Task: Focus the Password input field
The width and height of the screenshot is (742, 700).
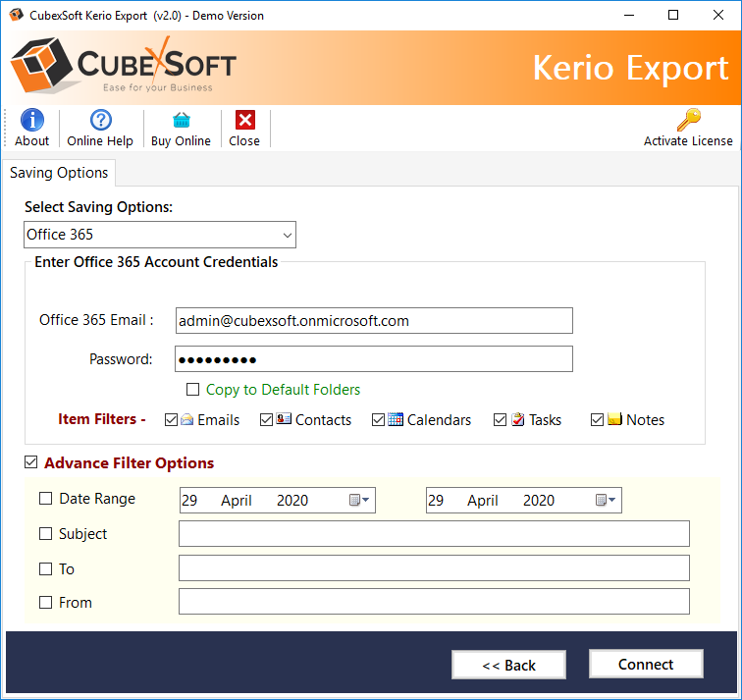Action: coord(373,359)
